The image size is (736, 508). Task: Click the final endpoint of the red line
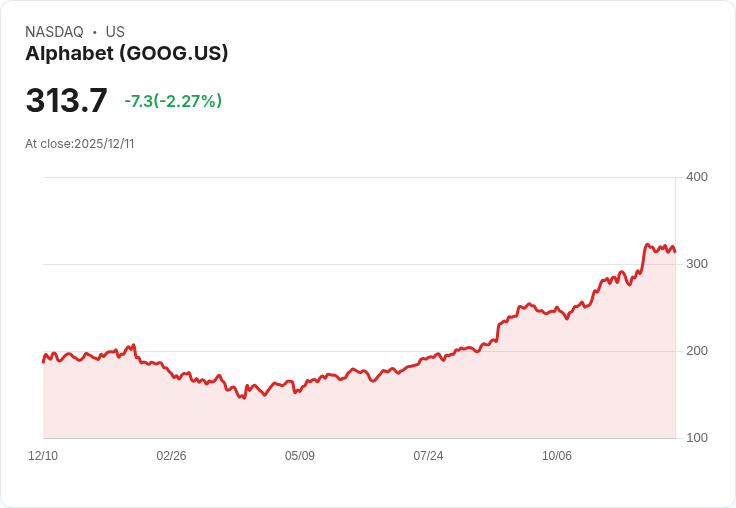[x=675, y=252]
